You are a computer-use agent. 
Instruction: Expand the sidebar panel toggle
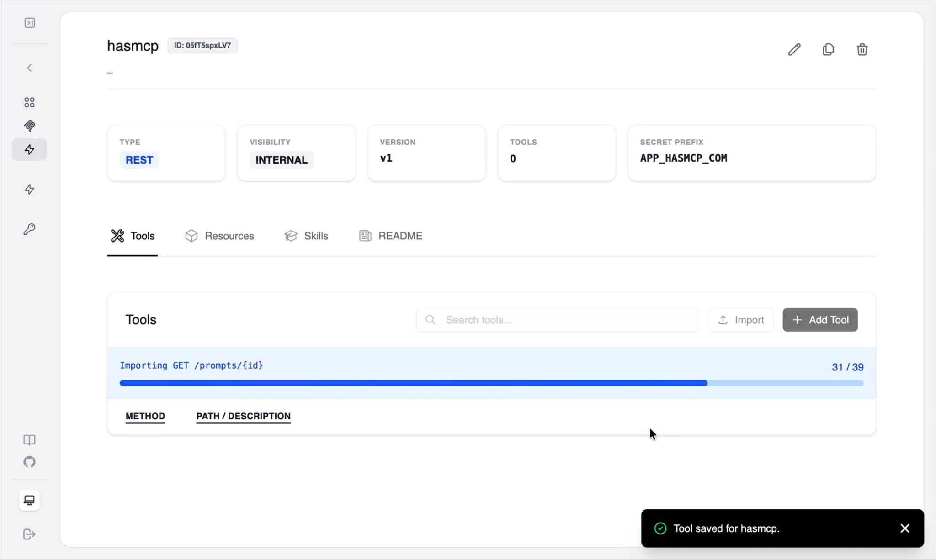pyautogui.click(x=30, y=23)
